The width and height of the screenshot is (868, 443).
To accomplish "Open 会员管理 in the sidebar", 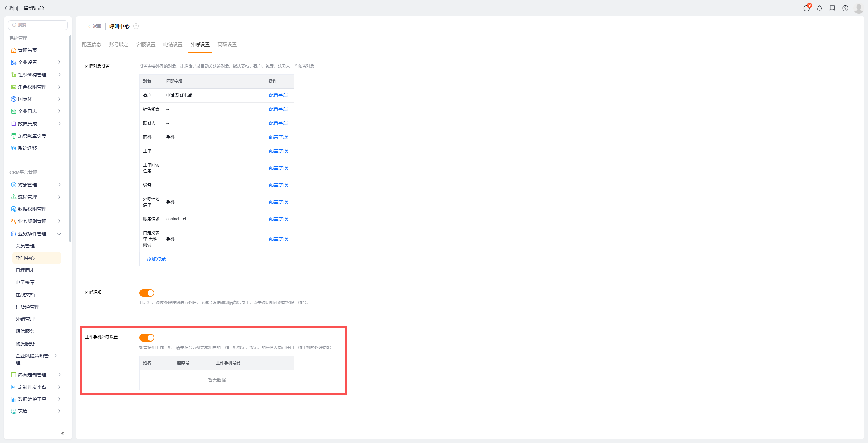I will (25, 246).
